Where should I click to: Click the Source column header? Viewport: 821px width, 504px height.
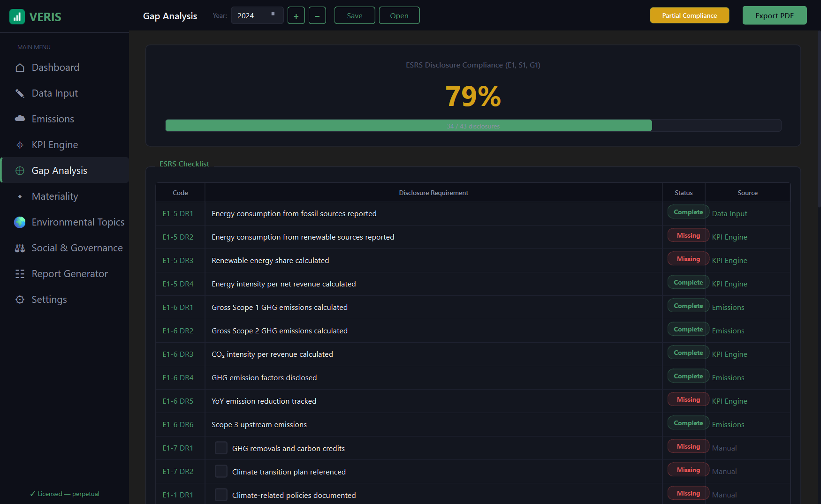point(747,193)
